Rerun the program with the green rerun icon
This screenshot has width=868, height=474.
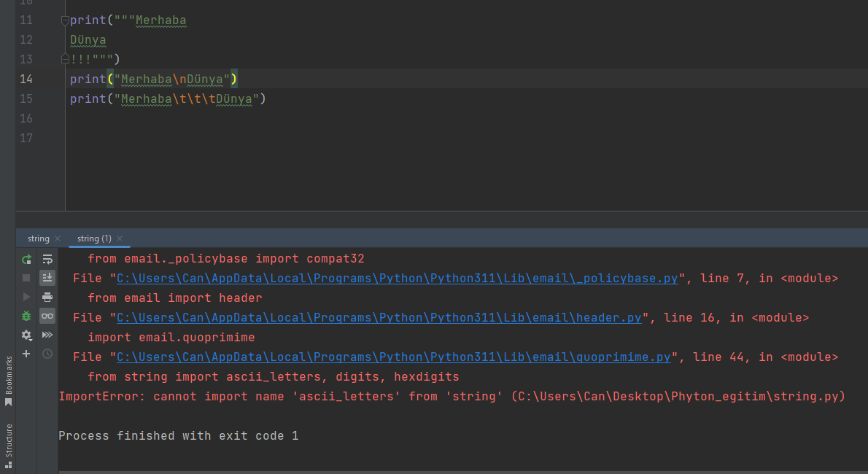click(x=26, y=258)
